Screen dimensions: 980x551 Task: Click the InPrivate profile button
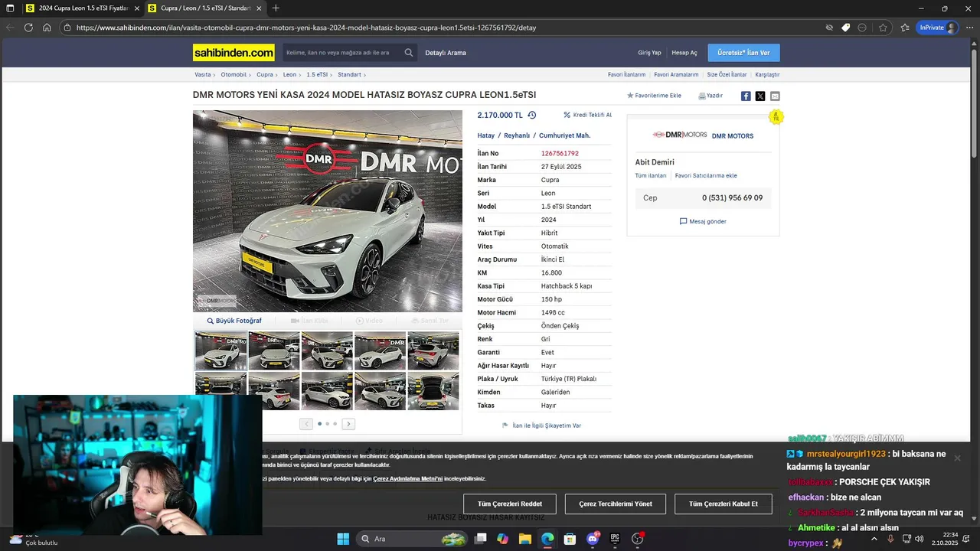coord(938,28)
